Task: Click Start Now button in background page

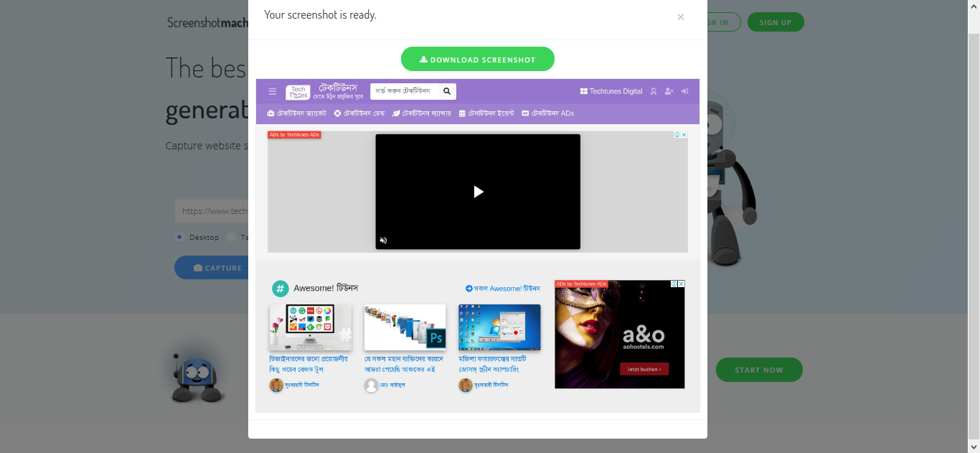Action: 759,370
